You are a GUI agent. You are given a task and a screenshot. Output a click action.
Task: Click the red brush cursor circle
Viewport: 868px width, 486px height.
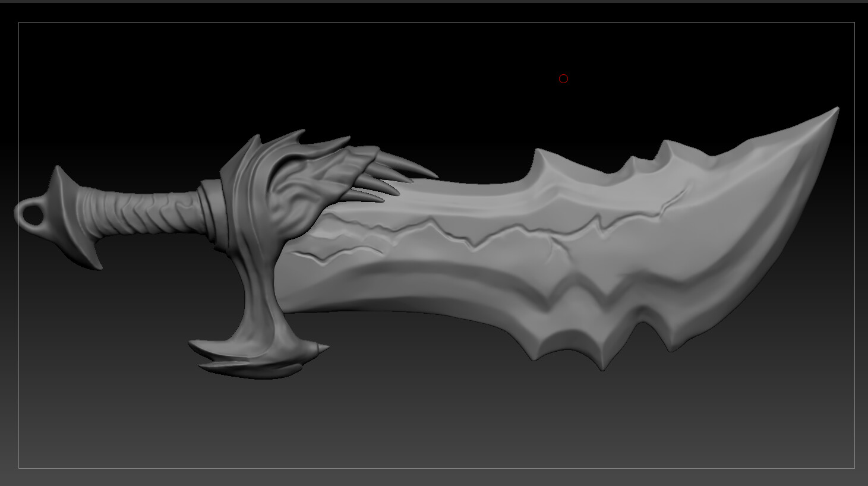click(x=563, y=78)
